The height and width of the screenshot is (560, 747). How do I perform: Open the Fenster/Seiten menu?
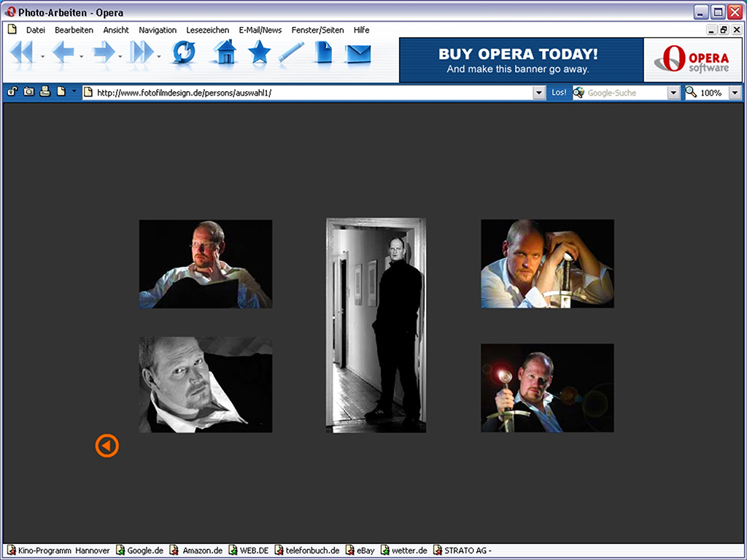[x=318, y=30]
